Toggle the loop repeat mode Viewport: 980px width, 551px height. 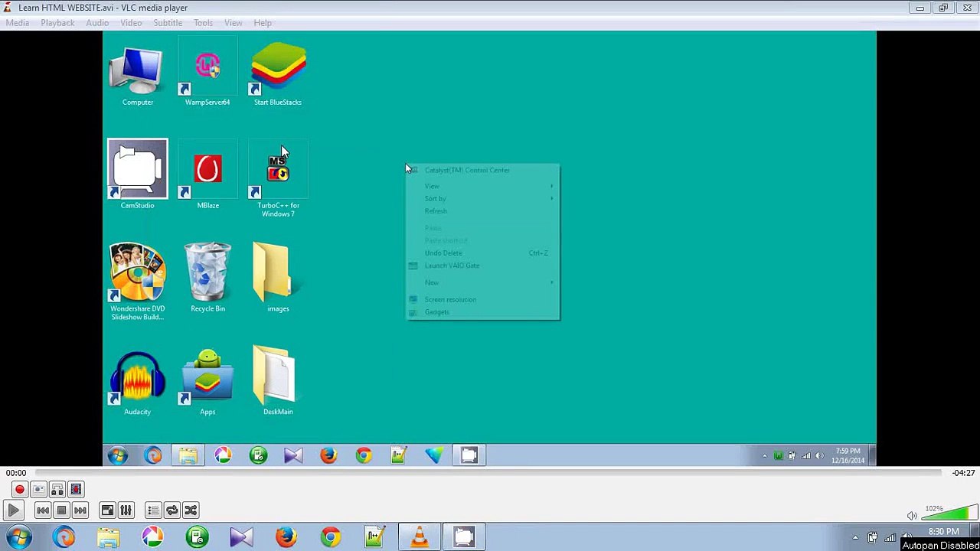click(x=172, y=510)
